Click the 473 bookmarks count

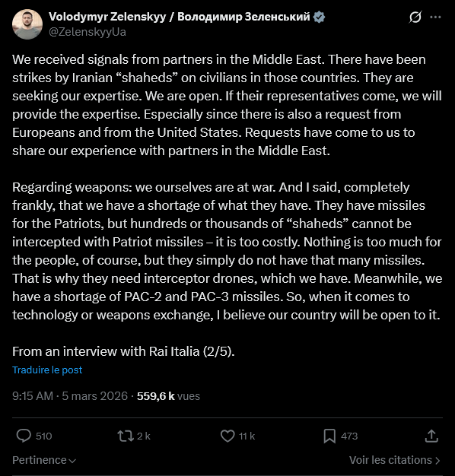[349, 436]
